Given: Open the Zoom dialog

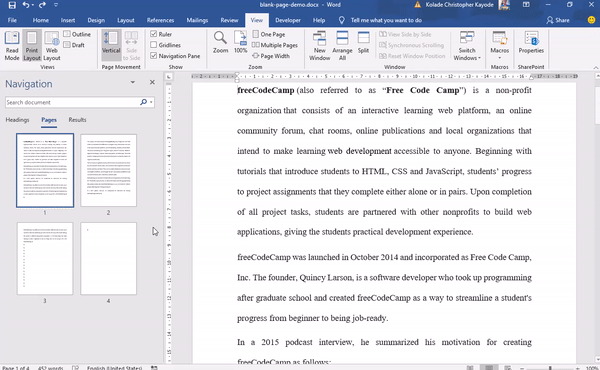Looking at the screenshot, I should [220, 42].
